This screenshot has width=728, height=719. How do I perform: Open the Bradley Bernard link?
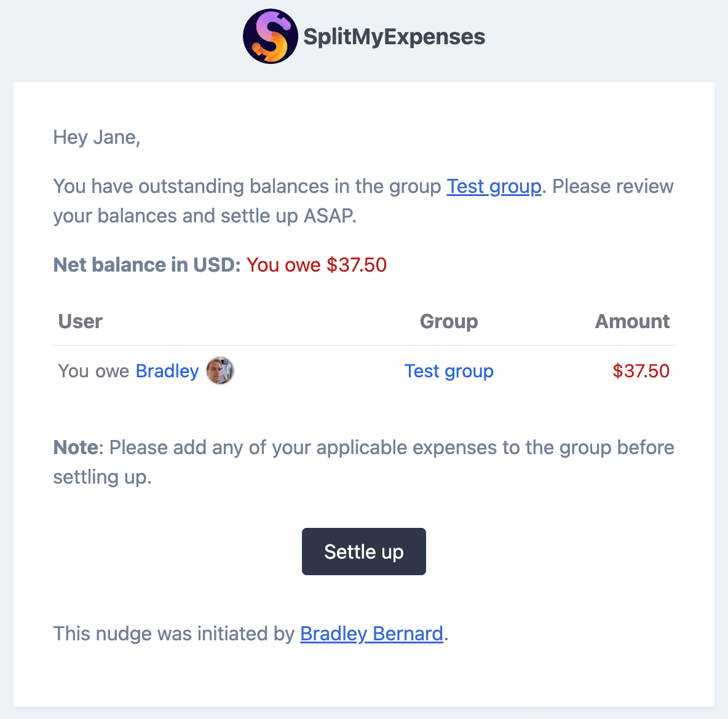[371, 634]
